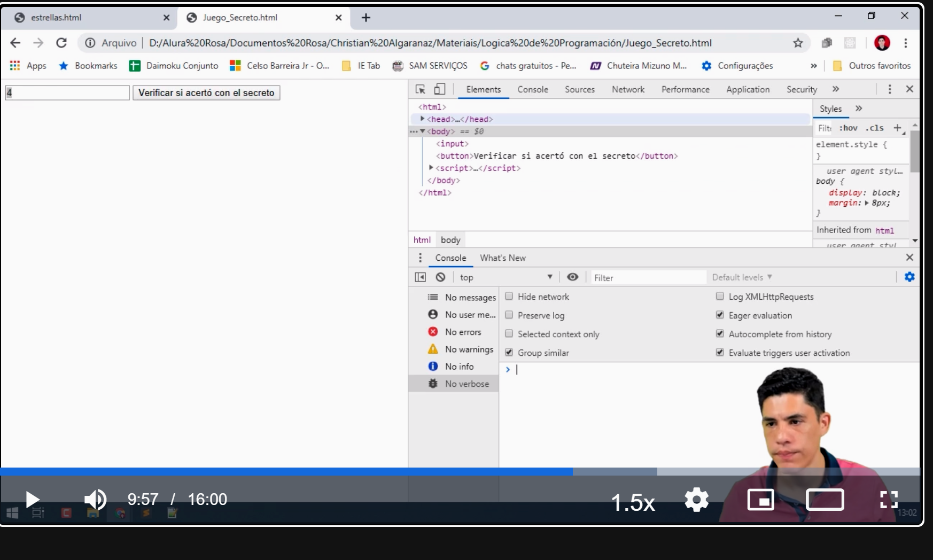933x560 pixels.
Task: Switch to top Console panel tab
Action: [x=533, y=89]
